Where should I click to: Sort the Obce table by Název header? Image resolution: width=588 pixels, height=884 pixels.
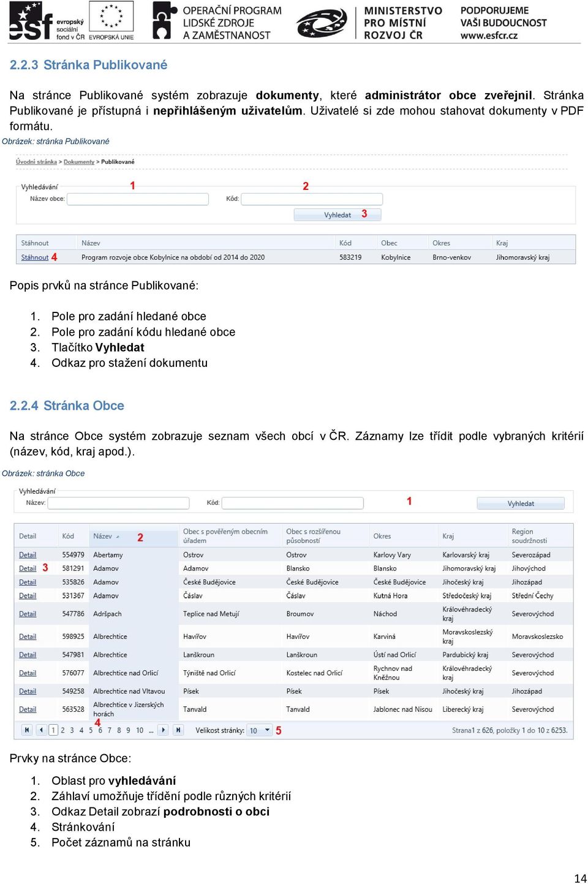click(102, 536)
